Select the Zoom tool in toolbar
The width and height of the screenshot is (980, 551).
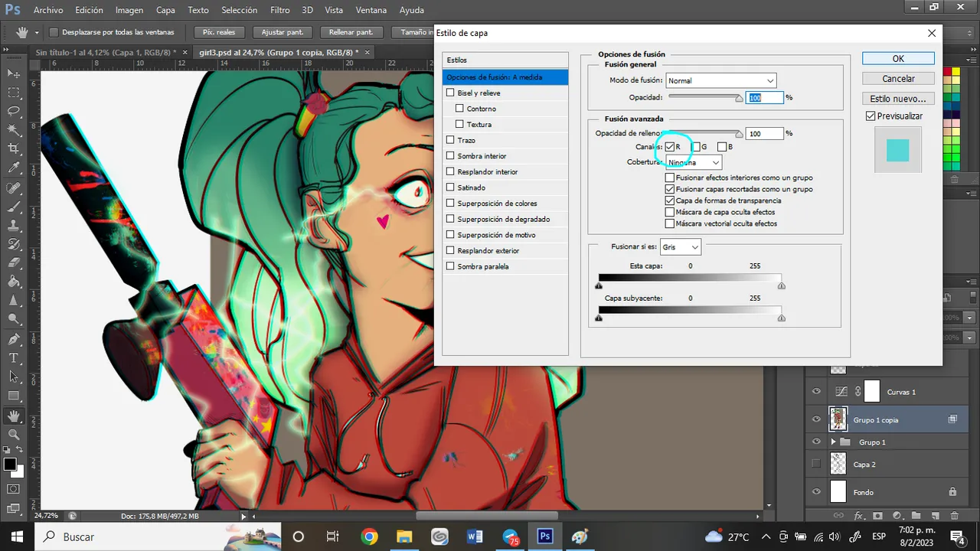14,435
